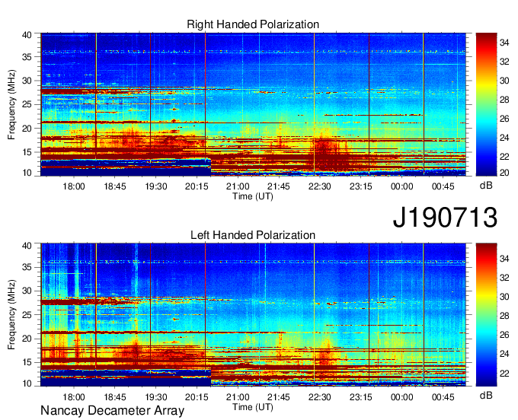Screen dimensions: 518x420
Task: Click the Time (UT) label under the left-handed plot
Action: click(x=253, y=407)
